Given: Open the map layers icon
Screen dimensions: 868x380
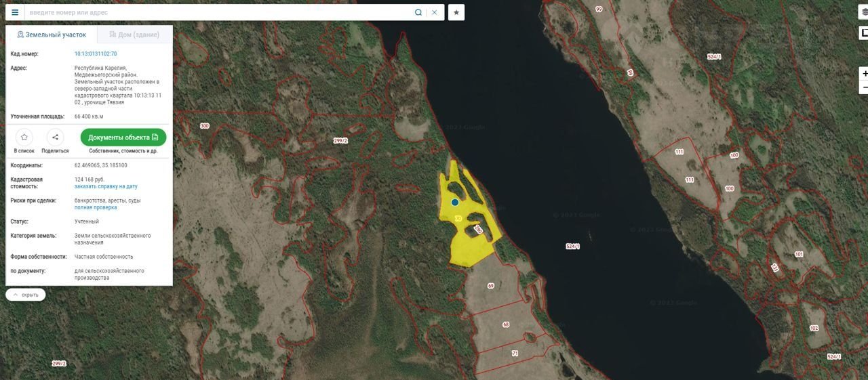Looking at the screenshot, I should coord(864,12).
